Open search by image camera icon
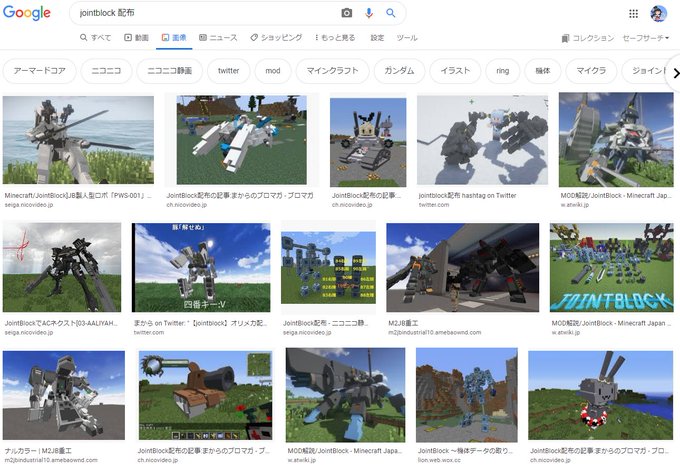Screen dimensions: 680x470 [347, 13]
